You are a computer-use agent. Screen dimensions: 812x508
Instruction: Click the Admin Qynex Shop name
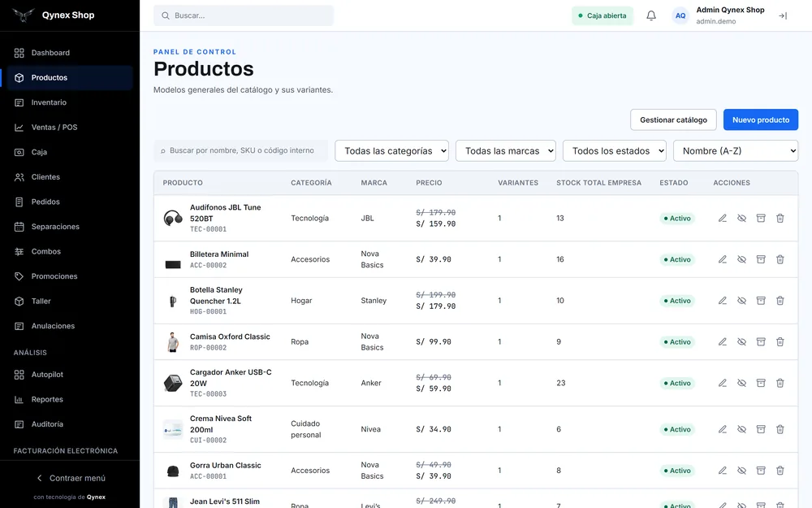pyautogui.click(x=730, y=10)
